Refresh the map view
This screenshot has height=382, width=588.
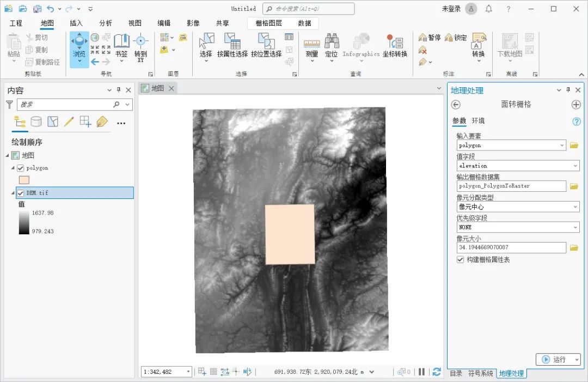point(437,372)
